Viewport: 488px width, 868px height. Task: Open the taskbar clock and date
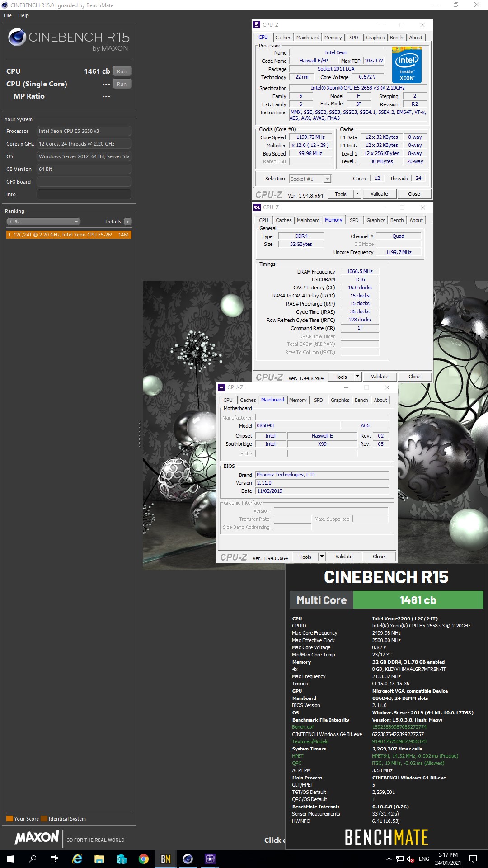[448, 859]
